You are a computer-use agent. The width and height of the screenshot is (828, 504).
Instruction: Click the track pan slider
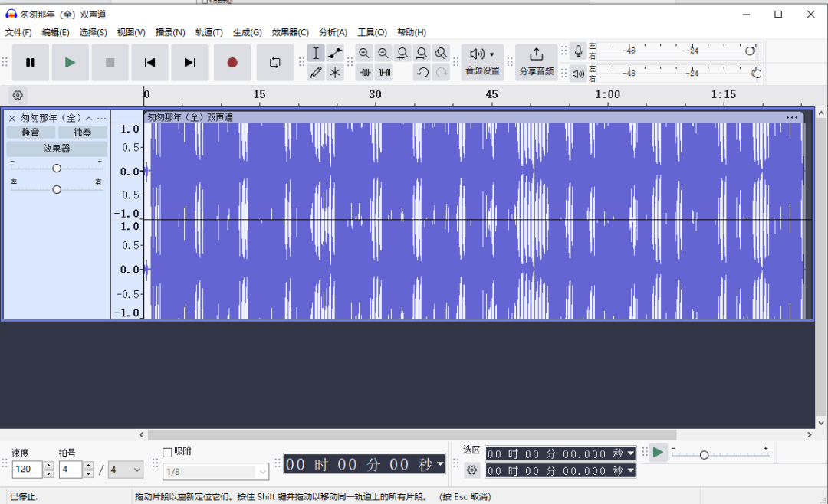(x=55, y=188)
